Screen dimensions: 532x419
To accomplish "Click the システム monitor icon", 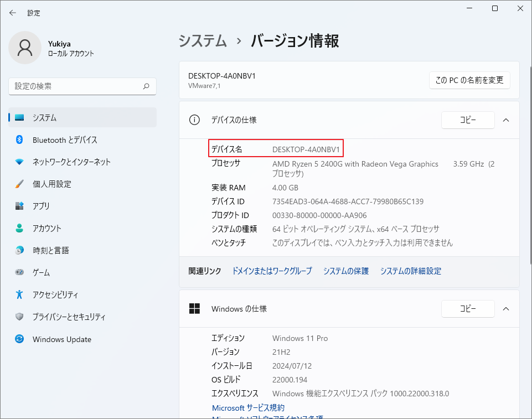I will pyautogui.click(x=20, y=118).
